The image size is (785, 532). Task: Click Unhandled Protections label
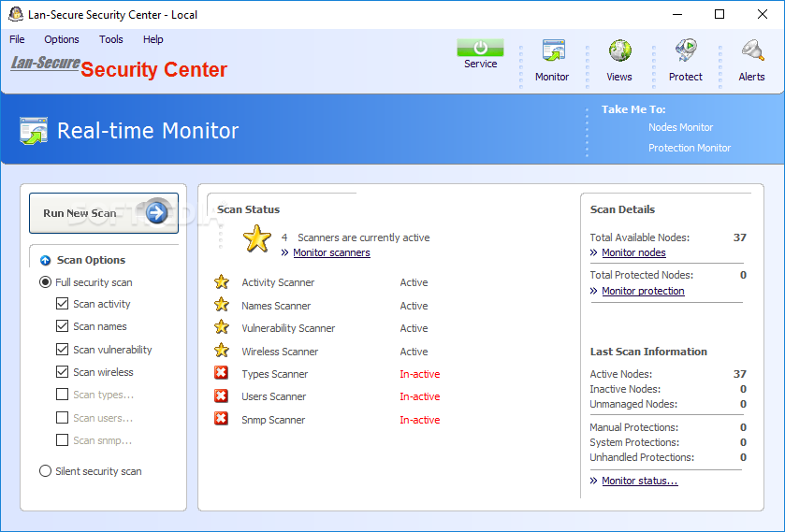[x=642, y=457]
